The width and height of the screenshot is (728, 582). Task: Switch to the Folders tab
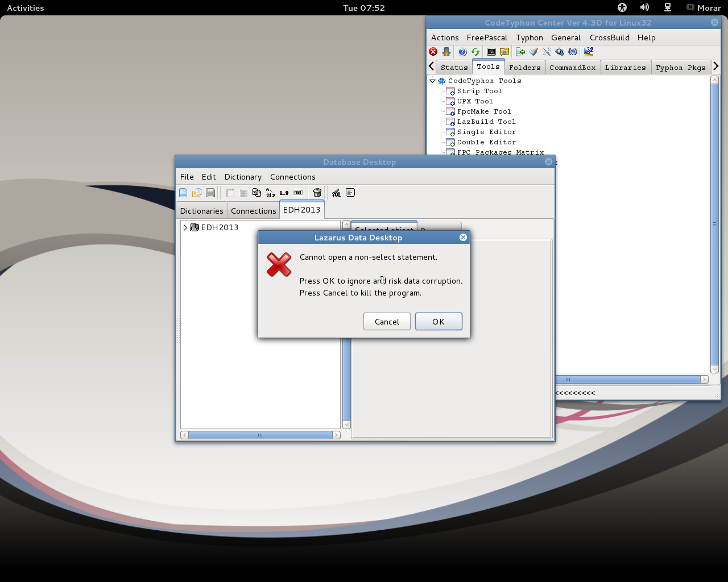coord(525,68)
